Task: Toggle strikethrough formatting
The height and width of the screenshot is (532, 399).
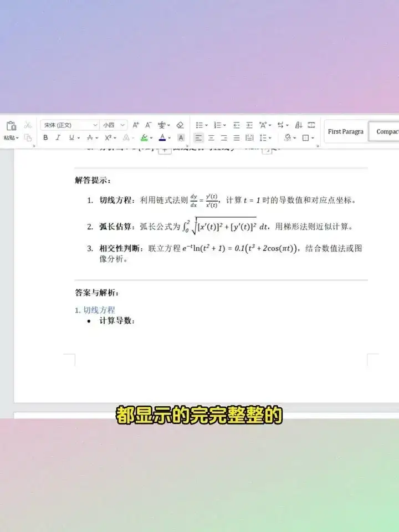Action: point(90,138)
